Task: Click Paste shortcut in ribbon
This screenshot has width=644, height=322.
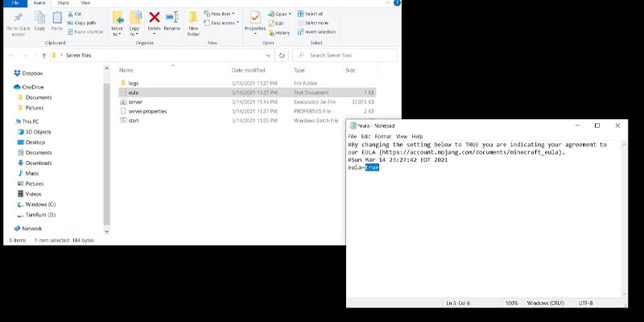Action: point(85,31)
